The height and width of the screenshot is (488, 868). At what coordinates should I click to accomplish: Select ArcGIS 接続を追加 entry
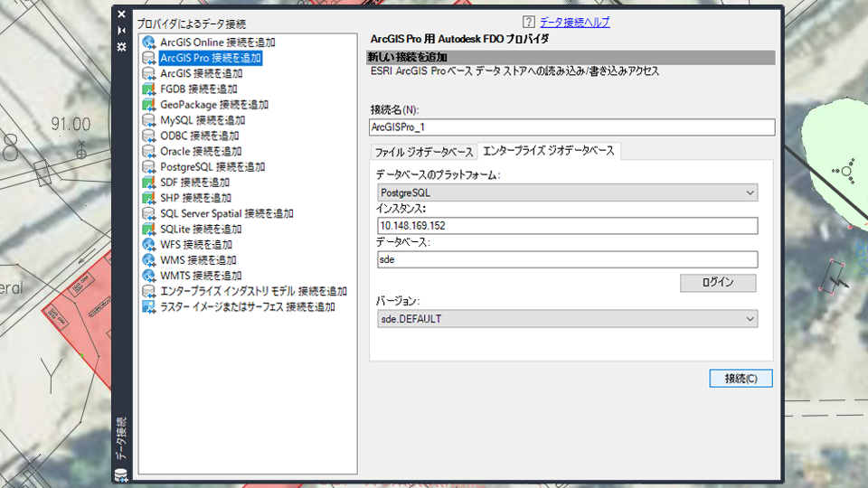pyautogui.click(x=201, y=73)
